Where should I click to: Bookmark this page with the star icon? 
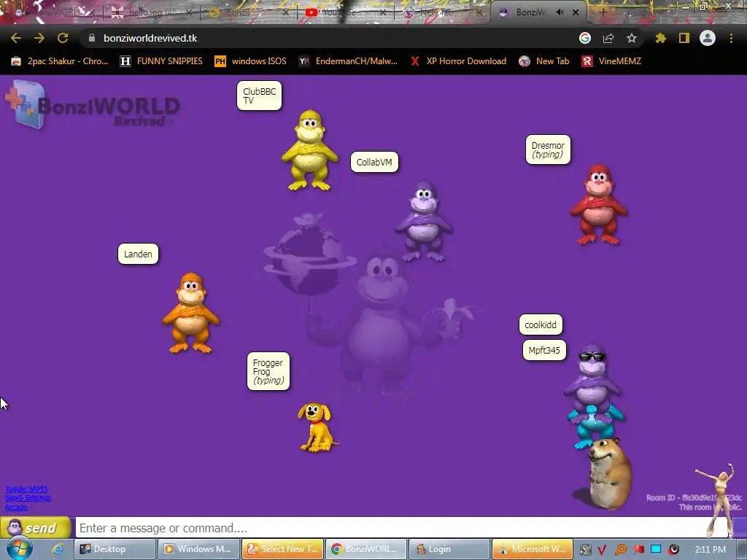click(631, 38)
